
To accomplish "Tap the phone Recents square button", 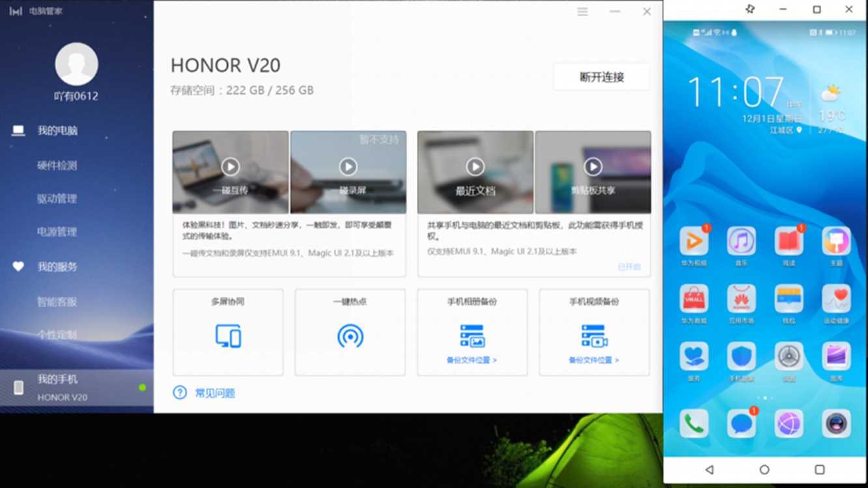I will pos(820,469).
